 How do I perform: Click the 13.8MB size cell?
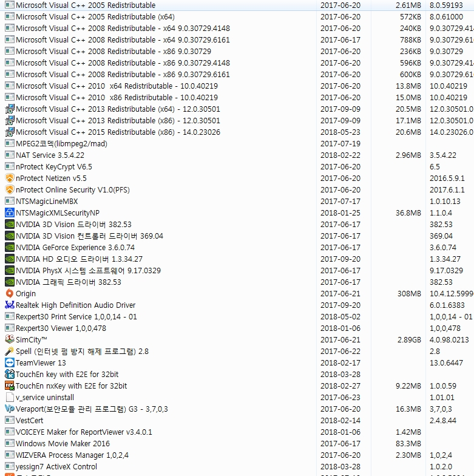point(408,86)
